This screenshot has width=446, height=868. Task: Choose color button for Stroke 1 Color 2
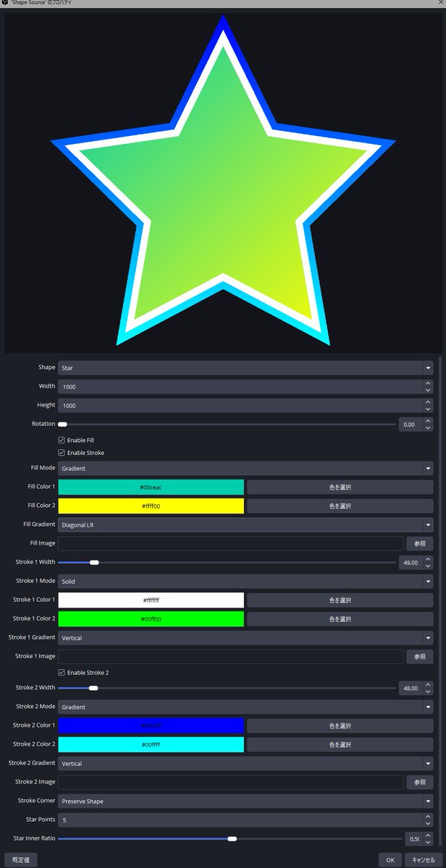tap(340, 618)
